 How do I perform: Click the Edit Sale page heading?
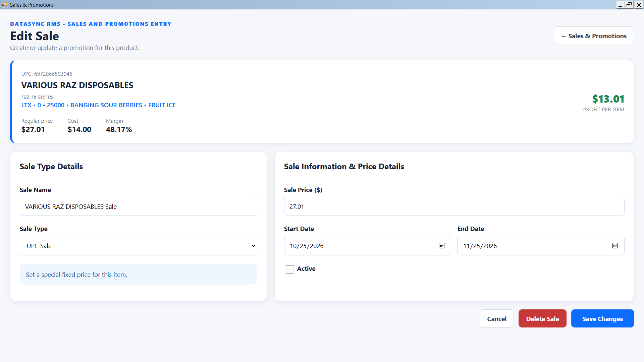[x=35, y=36]
